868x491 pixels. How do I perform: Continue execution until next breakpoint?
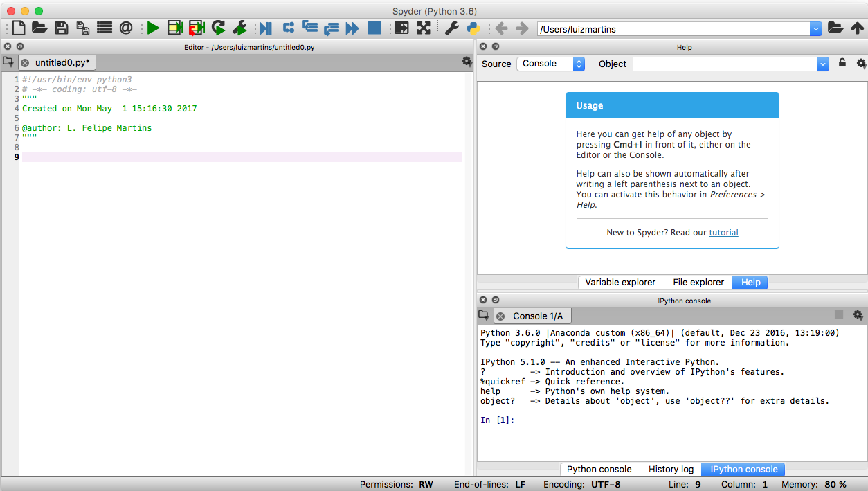tap(353, 28)
